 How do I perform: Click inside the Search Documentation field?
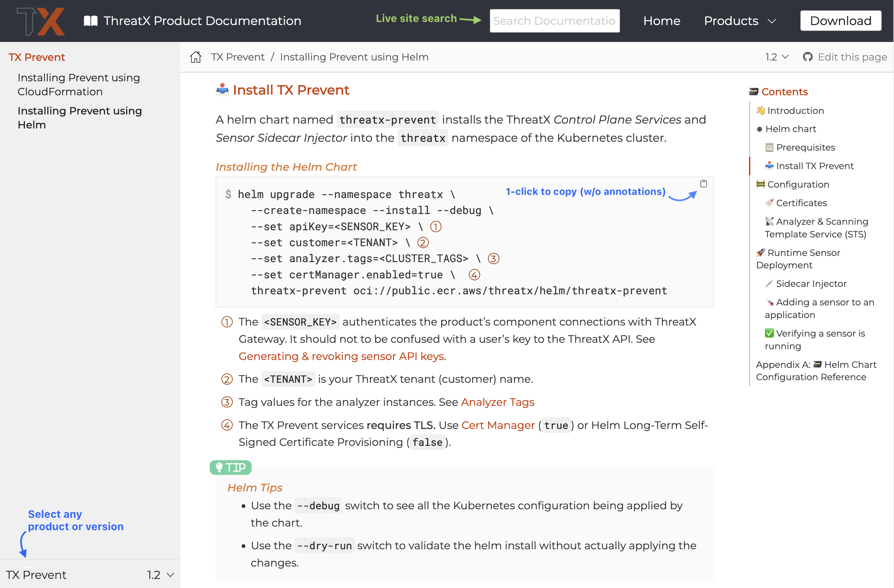coord(555,21)
